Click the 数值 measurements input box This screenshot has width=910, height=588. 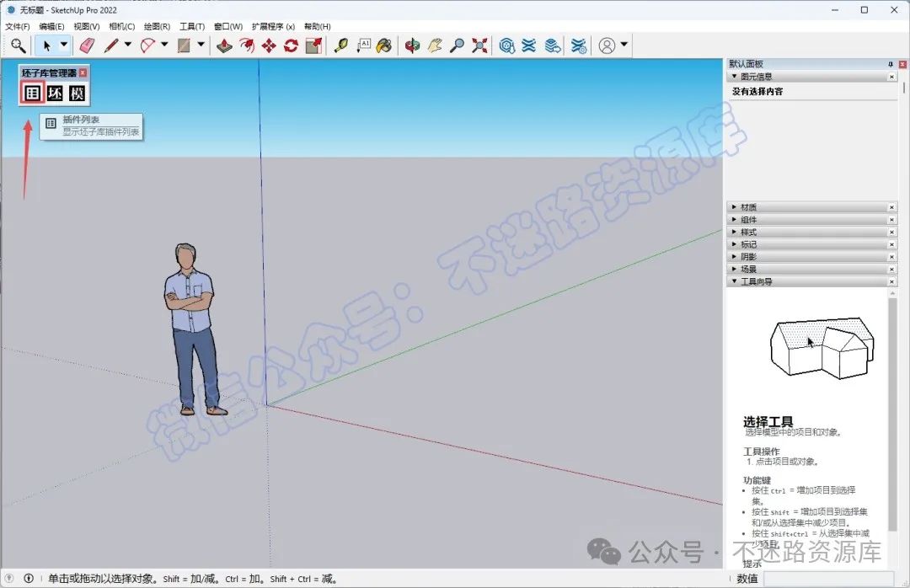click(828, 578)
